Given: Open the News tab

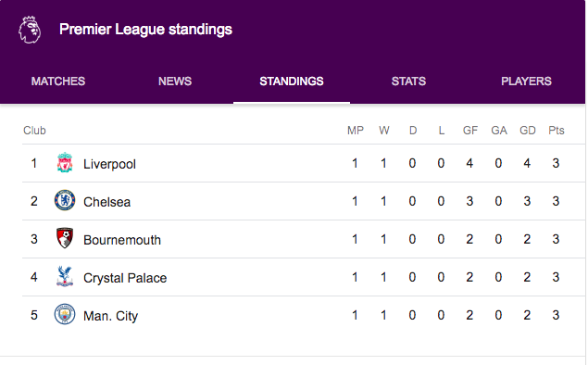Looking at the screenshot, I should coord(175,82).
